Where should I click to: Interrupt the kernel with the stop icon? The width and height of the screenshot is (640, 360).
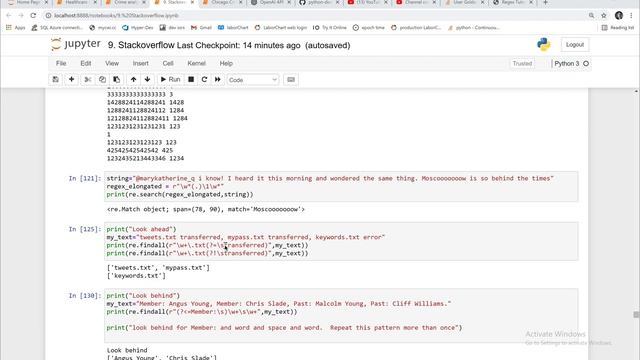[191, 80]
